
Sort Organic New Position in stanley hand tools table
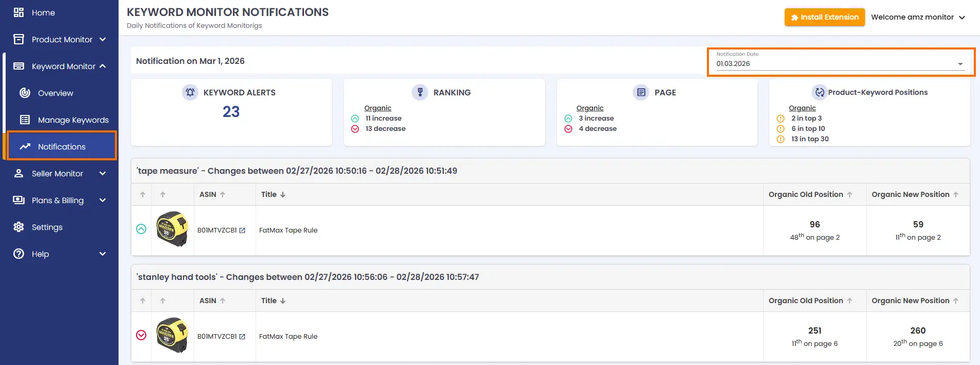click(915, 301)
